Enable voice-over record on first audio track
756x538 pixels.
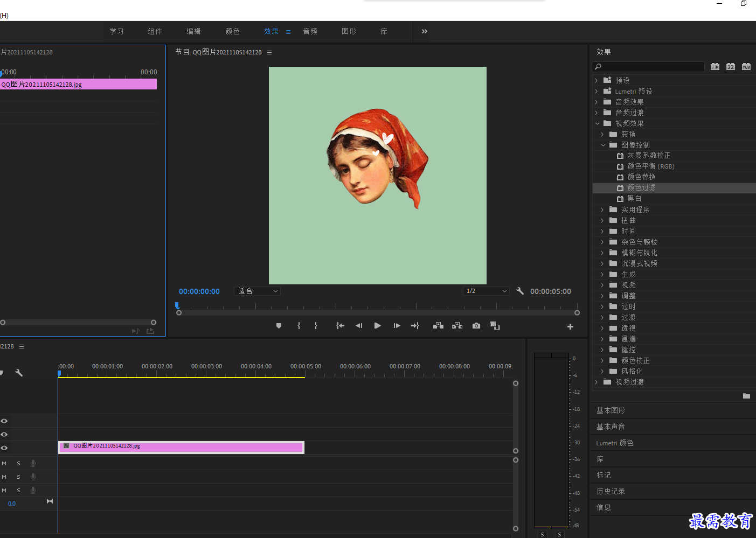pos(33,463)
